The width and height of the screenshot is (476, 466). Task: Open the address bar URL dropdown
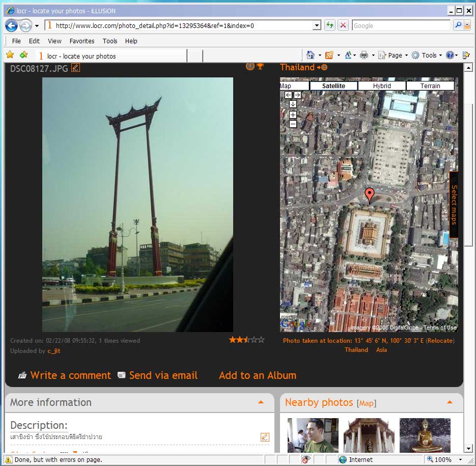pyautogui.click(x=317, y=25)
